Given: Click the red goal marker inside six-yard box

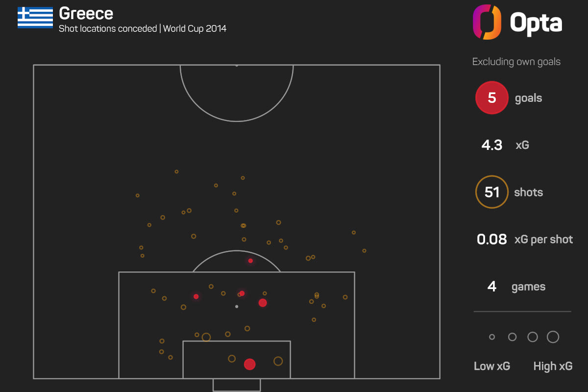Looking at the screenshot, I should coord(250,364).
